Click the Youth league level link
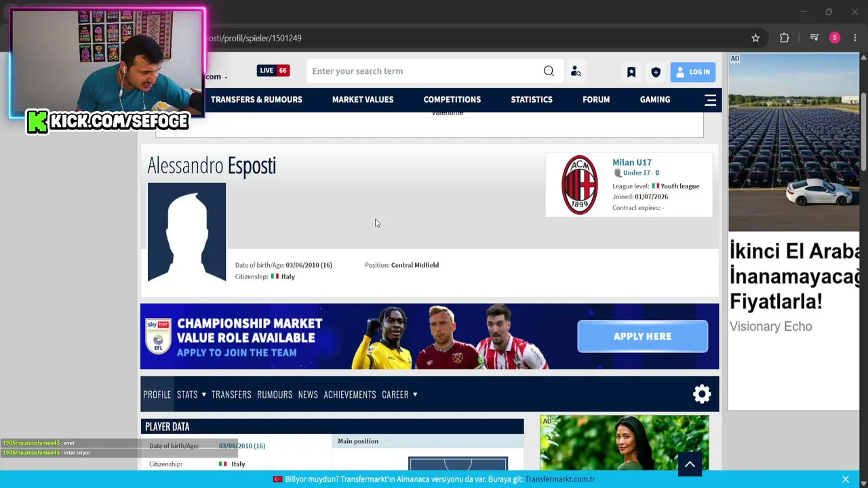868x488 pixels. (679, 186)
